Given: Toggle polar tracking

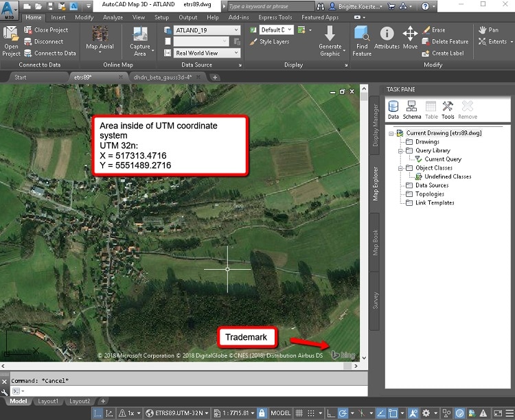Looking at the screenshot, I should 343,412.
